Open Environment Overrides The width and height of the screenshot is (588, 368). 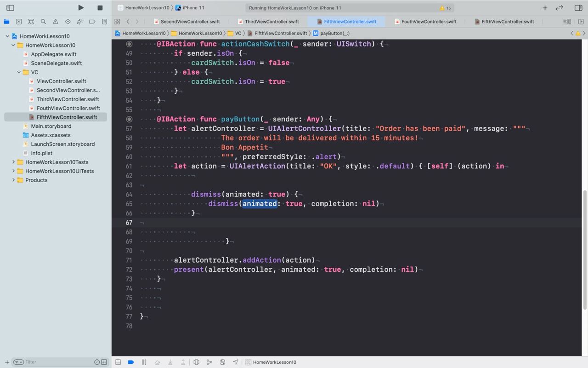[x=222, y=362]
